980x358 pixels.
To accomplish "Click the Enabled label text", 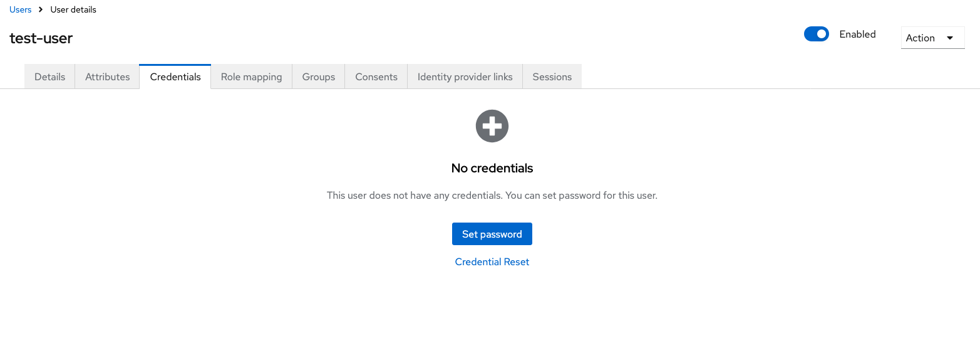I will click(x=857, y=34).
